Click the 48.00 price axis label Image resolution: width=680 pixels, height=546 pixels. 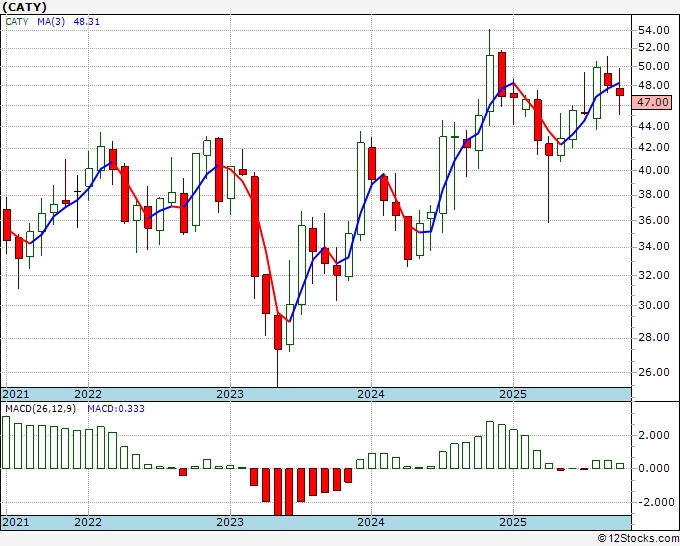click(654, 85)
